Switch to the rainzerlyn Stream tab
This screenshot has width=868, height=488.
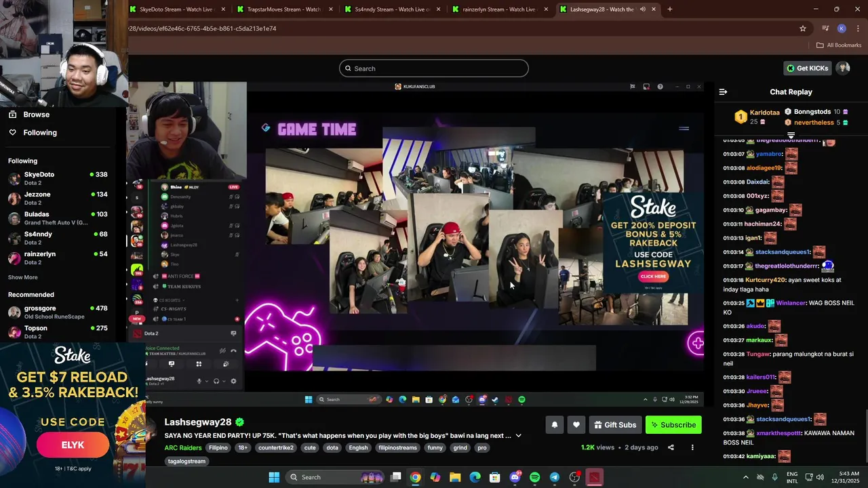point(499,9)
